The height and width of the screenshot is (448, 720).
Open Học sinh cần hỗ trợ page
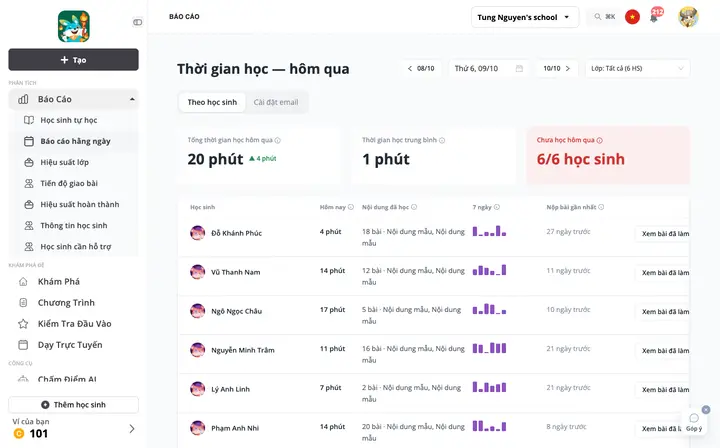pos(73,246)
